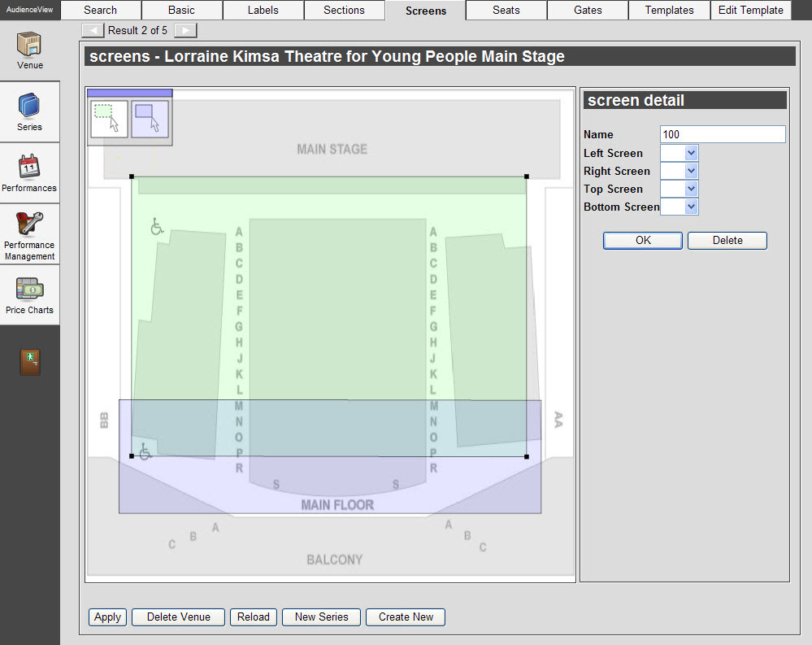Click the Result 2 of 5 text
This screenshot has width=812, height=645.
click(x=137, y=31)
